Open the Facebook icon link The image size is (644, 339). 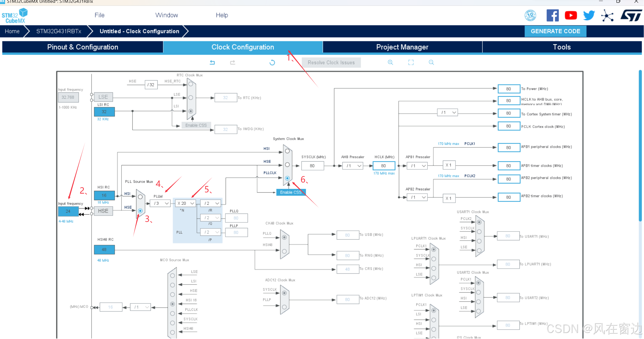(553, 15)
